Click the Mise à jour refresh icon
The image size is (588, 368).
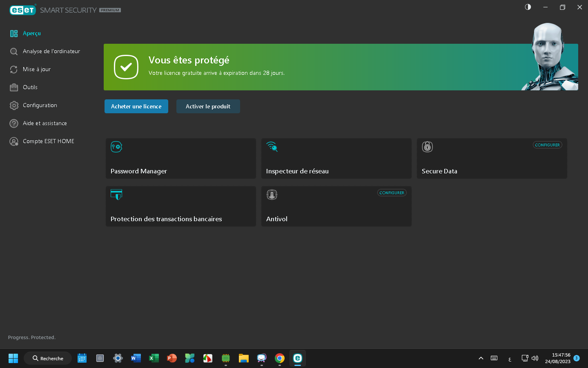tap(14, 70)
